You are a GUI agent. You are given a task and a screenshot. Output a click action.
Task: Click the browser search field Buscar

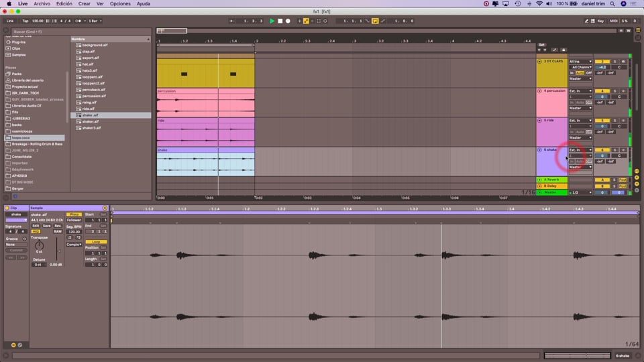81,32
